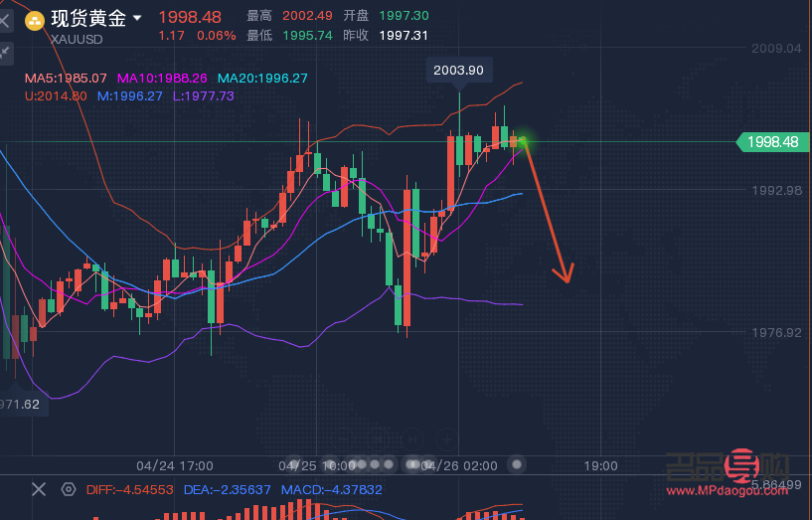Click the glowing green latest price dot
The height and width of the screenshot is (520, 812).
523,142
